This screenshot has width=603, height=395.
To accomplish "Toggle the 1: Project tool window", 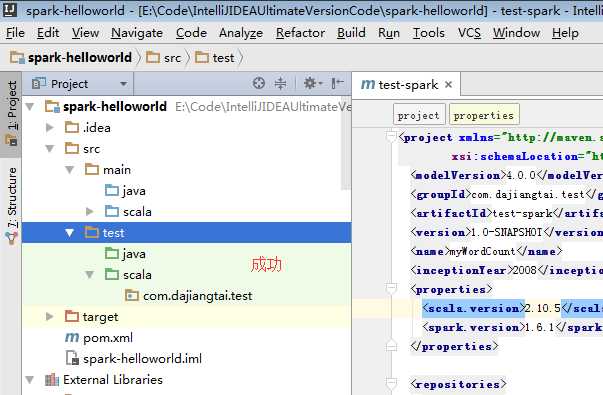I will [x=11, y=113].
